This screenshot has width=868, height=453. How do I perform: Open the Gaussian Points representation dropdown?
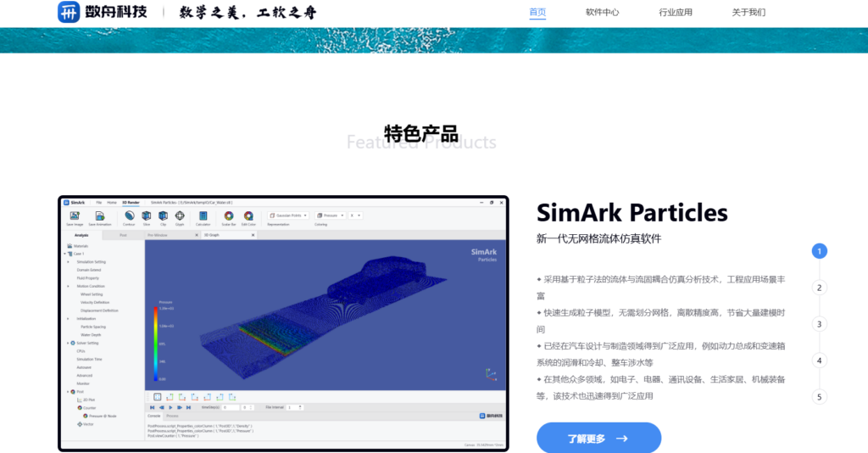pos(288,215)
